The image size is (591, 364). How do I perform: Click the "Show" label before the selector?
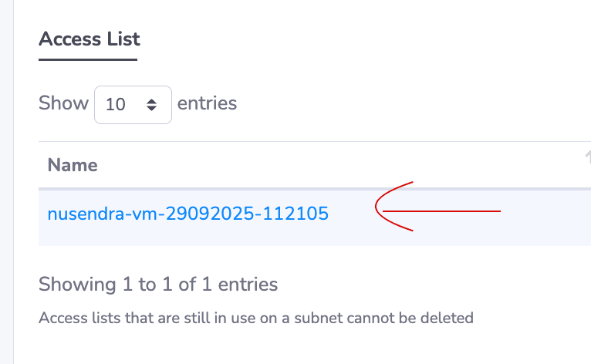point(63,103)
